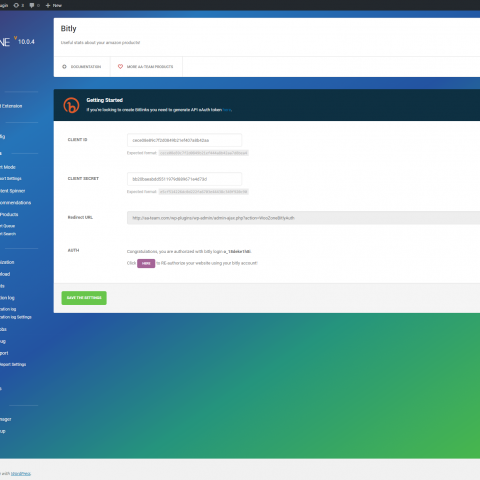The height and width of the screenshot is (480, 480).
Task: Select Queue item in sidebar
Action: click(7, 226)
